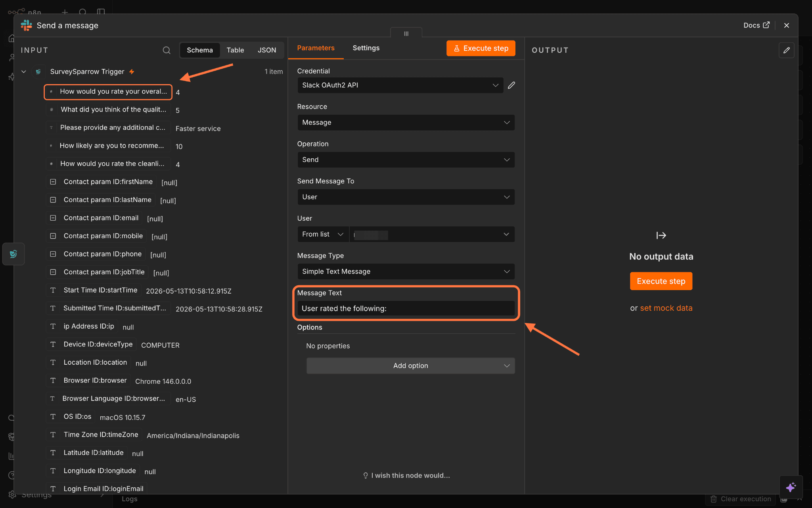This screenshot has height=508, width=812.
Task: Select the 'How would you rate your overal...' field
Action: pos(108,92)
